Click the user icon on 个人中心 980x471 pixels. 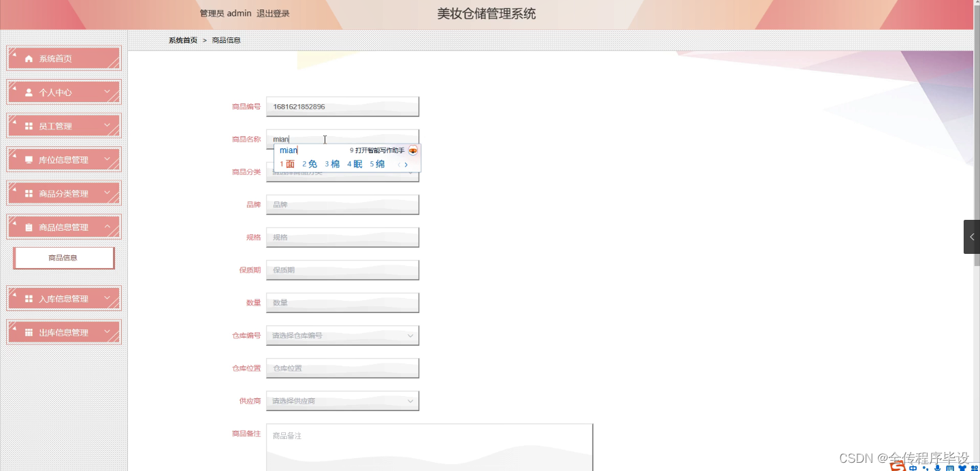(27, 92)
